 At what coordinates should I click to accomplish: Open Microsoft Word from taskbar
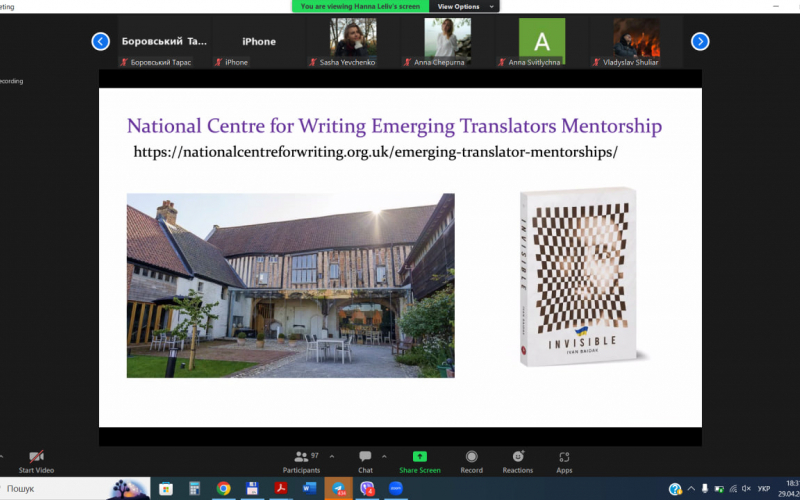pyautogui.click(x=309, y=489)
